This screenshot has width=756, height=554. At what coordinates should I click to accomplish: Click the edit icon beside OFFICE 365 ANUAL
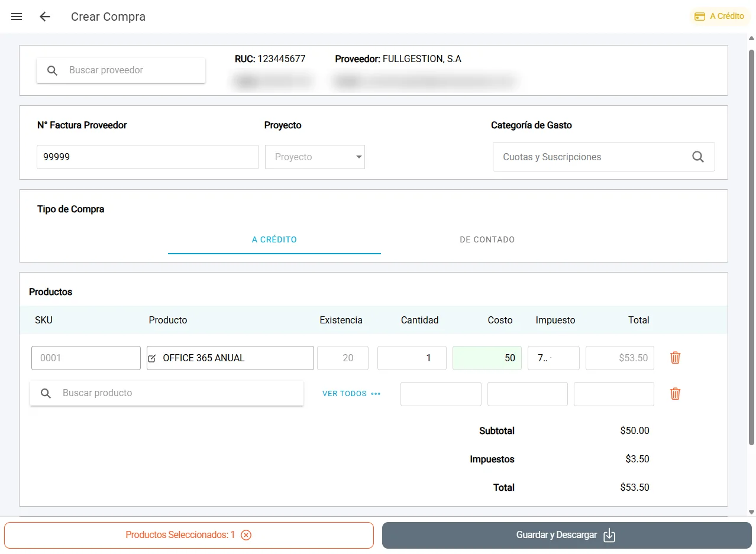click(152, 358)
